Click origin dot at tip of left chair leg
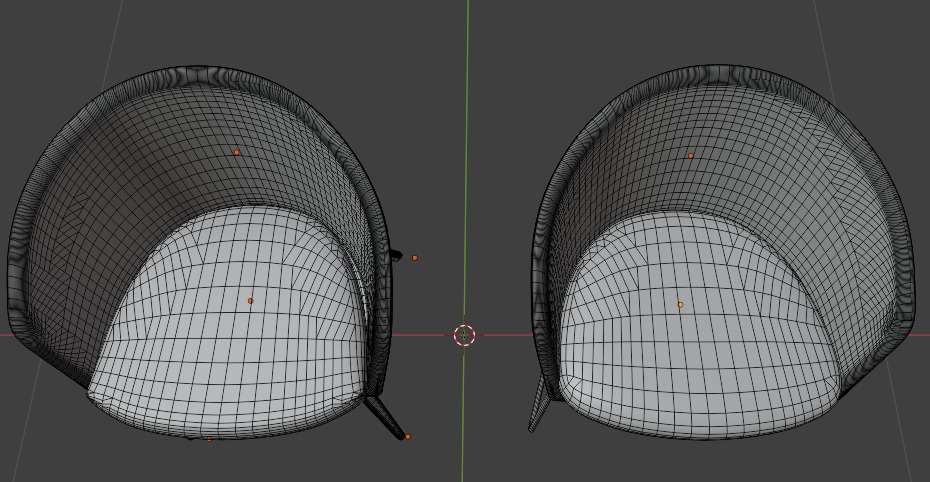930x482 pixels. (407, 437)
